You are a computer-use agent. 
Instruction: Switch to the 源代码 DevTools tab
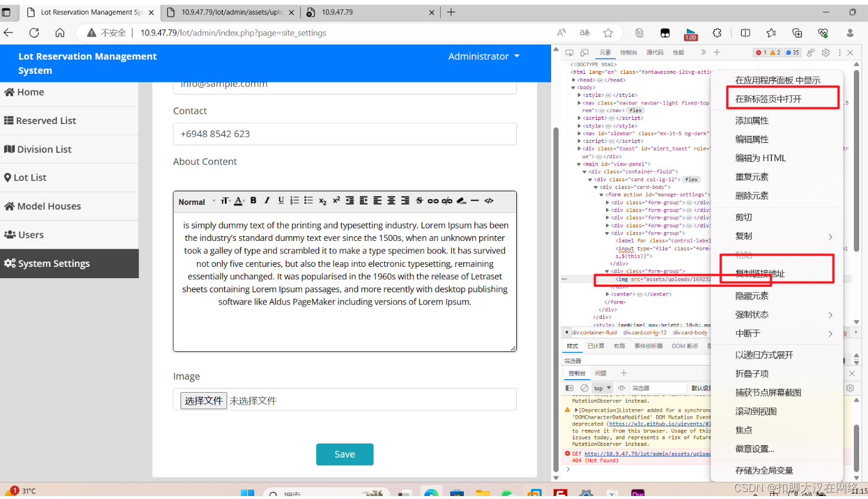pyautogui.click(x=654, y=53)
